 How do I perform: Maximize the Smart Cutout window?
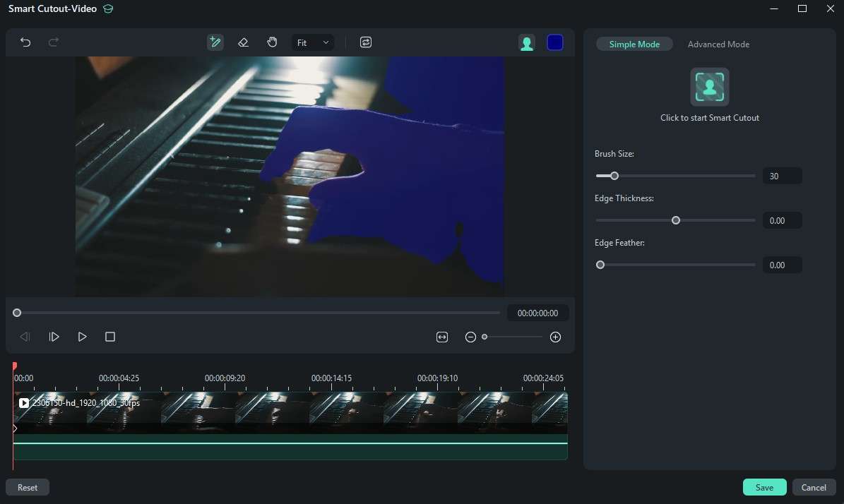tap(802, 8)
